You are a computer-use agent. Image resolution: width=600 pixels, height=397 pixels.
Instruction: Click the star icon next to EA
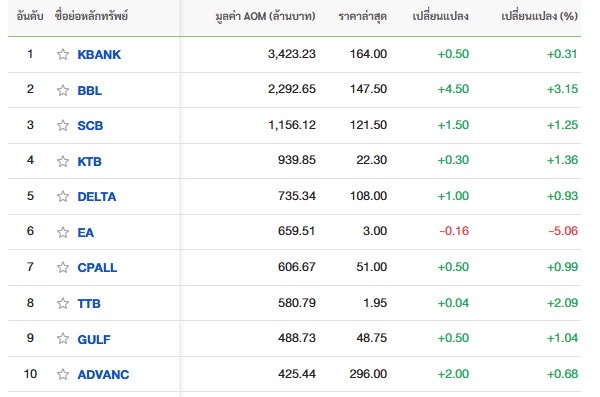(63, 232)
